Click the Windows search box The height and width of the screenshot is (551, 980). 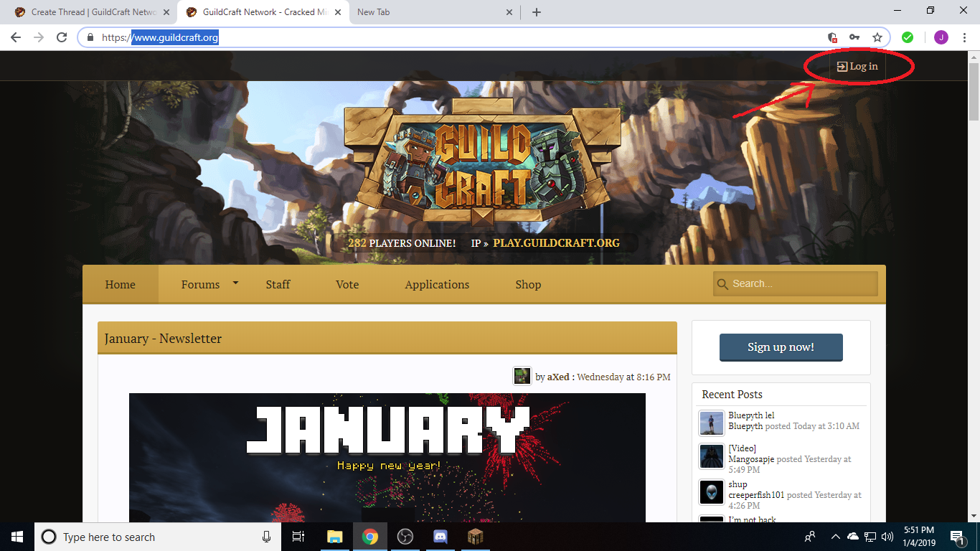coord(158,537)
